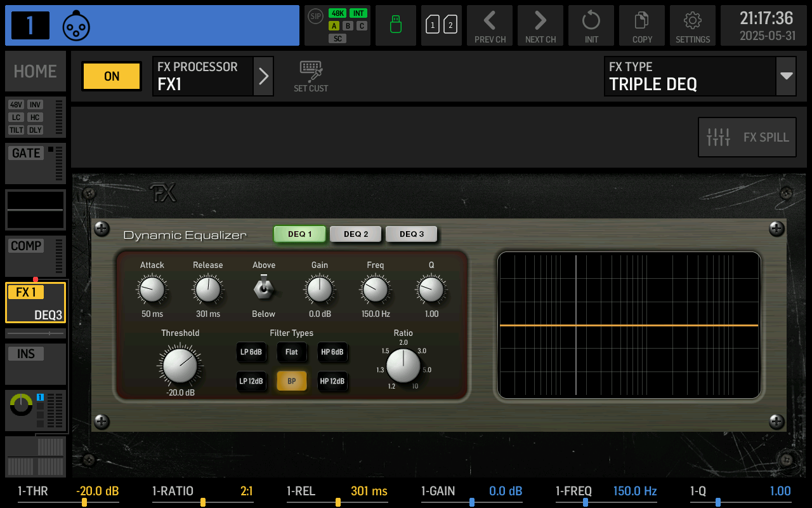Open the TRIPLE DEQ type field
This screenshot has width=812, height=508.
click(x=690, y=76)
